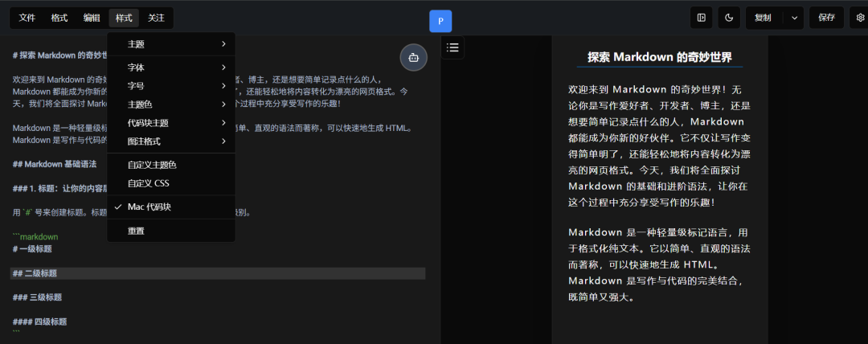Screen dimensions: 868x344
Task: Open settings gear at top right
Action: (x=860, y=18)
